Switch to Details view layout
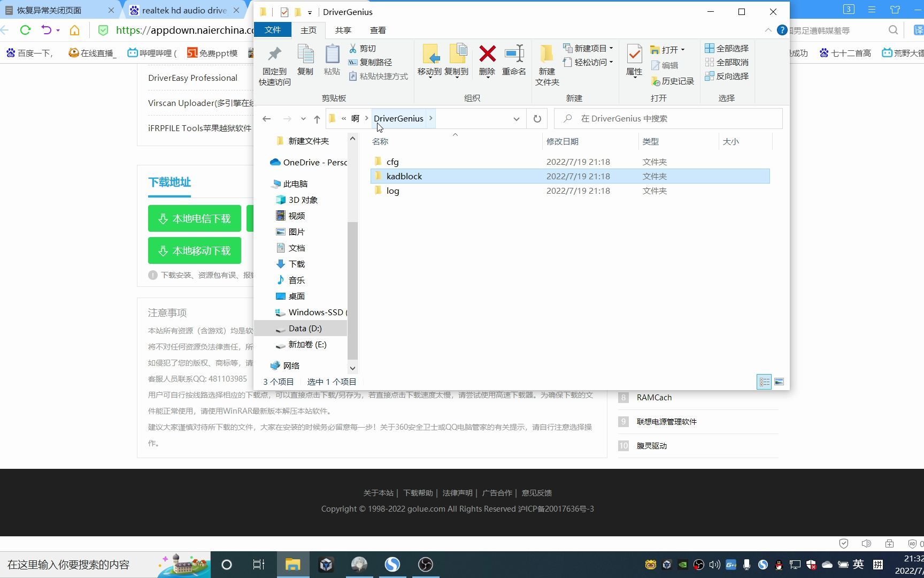 pyautogui.click(x=764, y=382)
